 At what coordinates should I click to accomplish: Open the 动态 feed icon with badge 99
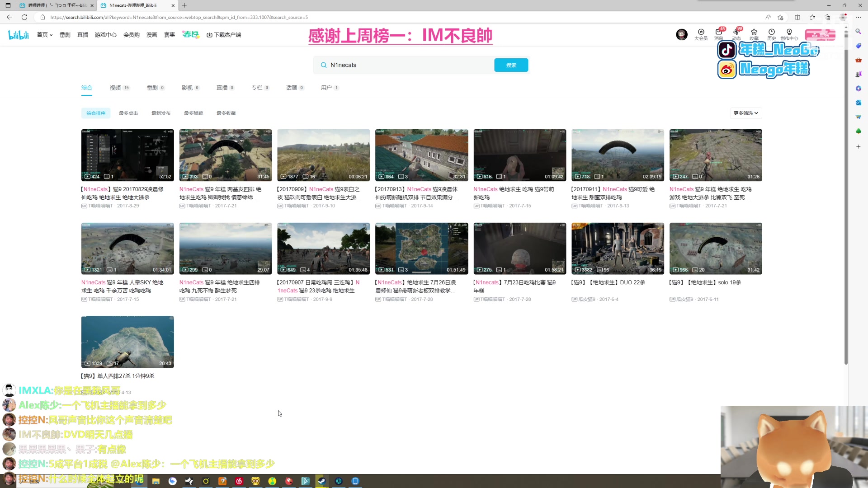tap(736, 34)
